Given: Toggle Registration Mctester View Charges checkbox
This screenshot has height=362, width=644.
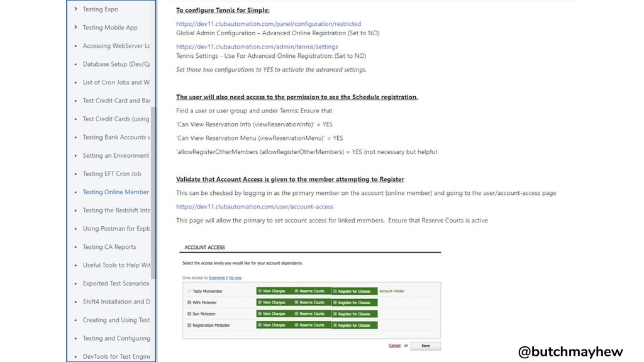Looking at the screenshot, I should 260,325.
